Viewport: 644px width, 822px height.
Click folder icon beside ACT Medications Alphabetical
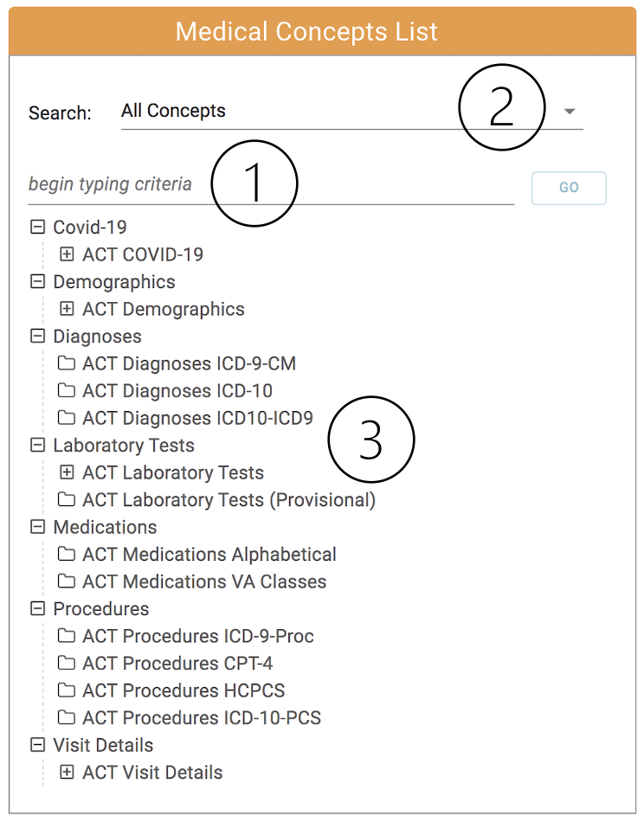(x=67, y=555)
